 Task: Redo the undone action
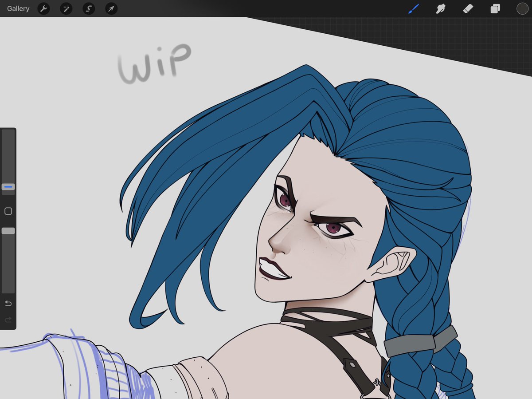coord(8,320)
